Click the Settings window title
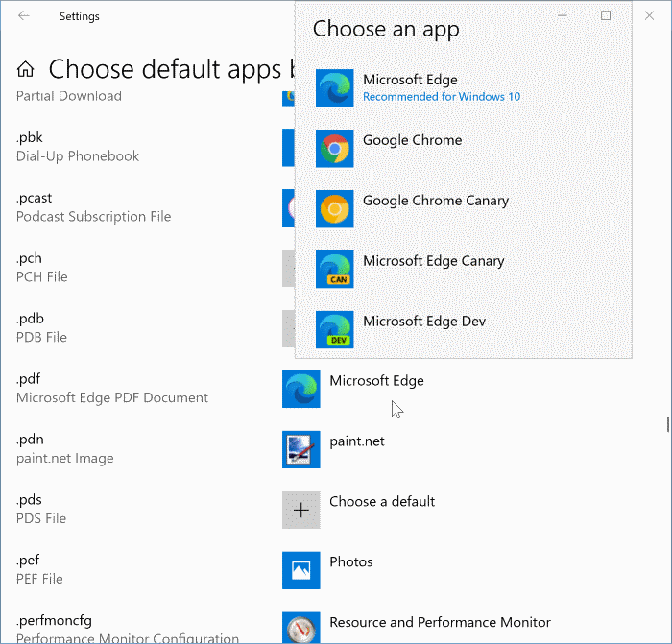This screenshot has width=672, height=644. pyautogui.click(x=80, y=16)
